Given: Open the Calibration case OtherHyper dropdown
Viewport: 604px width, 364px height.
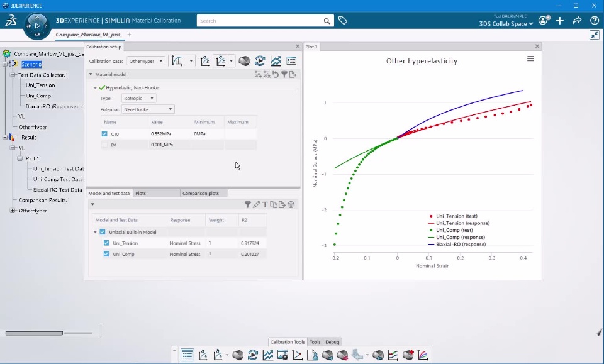Looking at the screenshot, I should [x=146, y=61].
